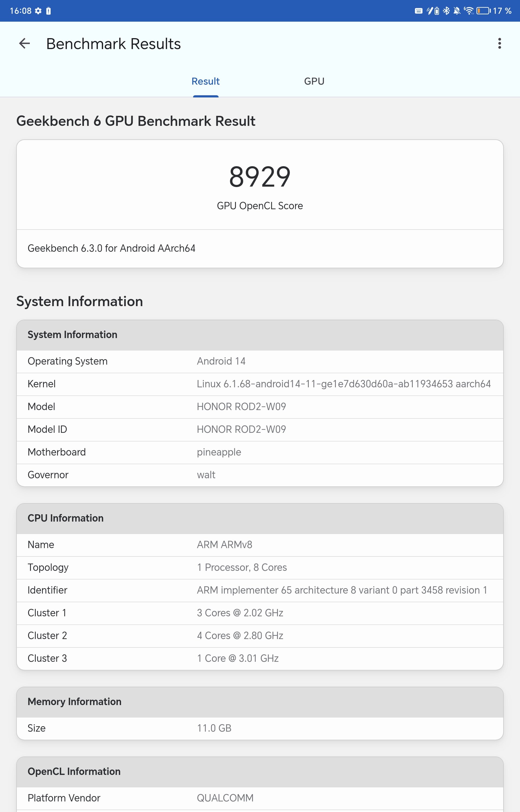This screenshot has height=812, width=520.
Task: Tap the Wi-Fi status icon
Action: [469, 11]
